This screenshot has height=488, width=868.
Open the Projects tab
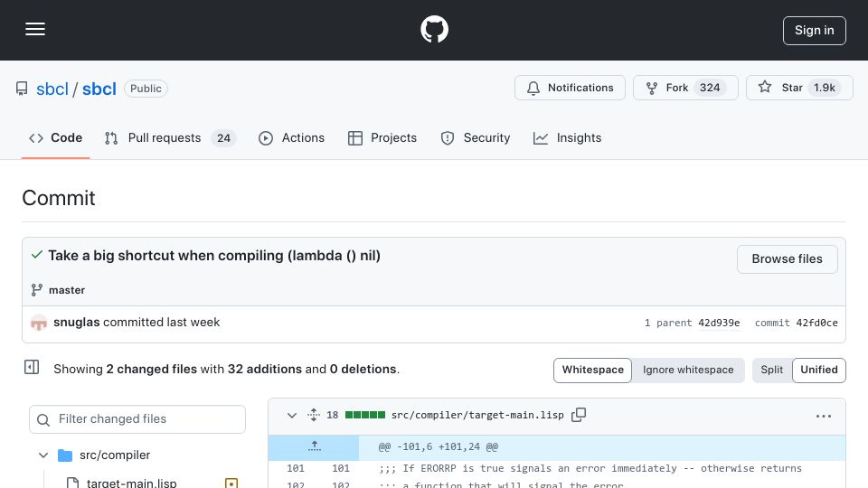click(382, 137)
